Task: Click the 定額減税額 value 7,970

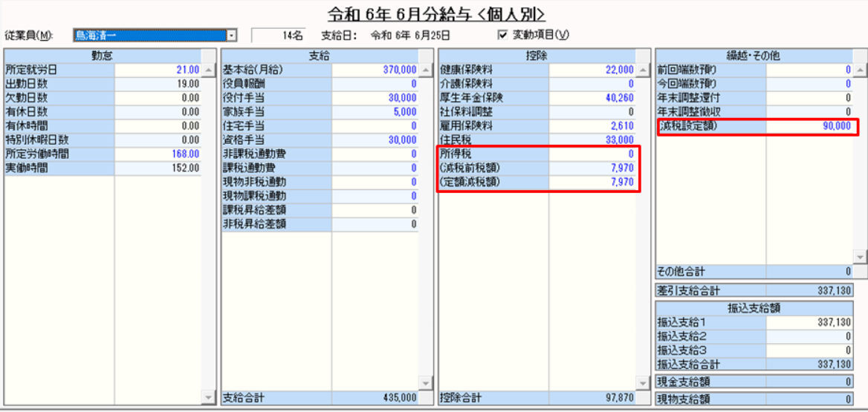Action: 592,182
